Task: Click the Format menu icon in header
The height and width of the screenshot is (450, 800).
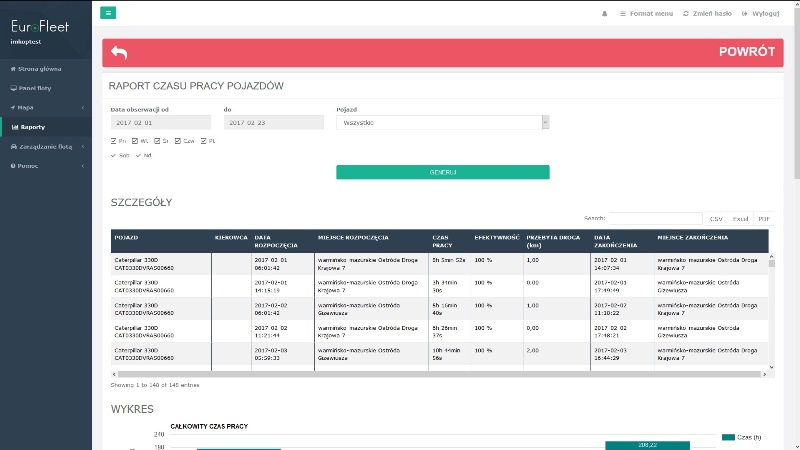Action: pos(623,14)
